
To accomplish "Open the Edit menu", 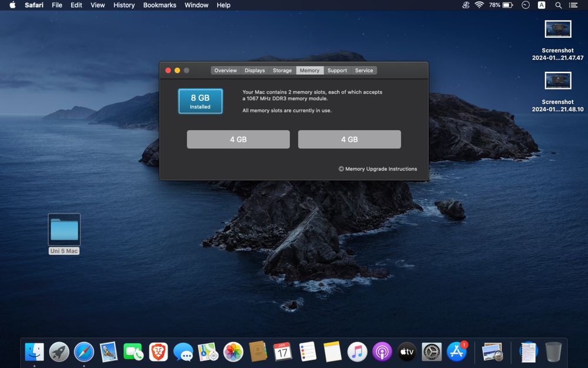I will [76, 5].
